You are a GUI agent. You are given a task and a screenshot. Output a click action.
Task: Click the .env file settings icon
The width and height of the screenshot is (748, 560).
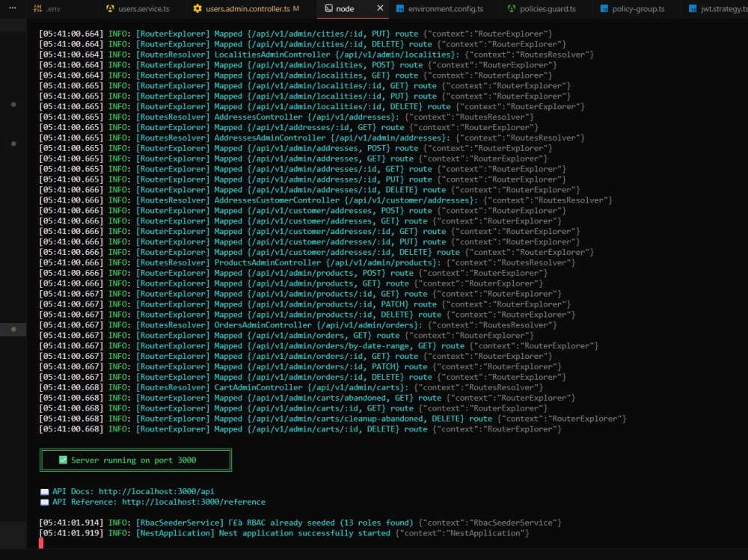point(37,8)
